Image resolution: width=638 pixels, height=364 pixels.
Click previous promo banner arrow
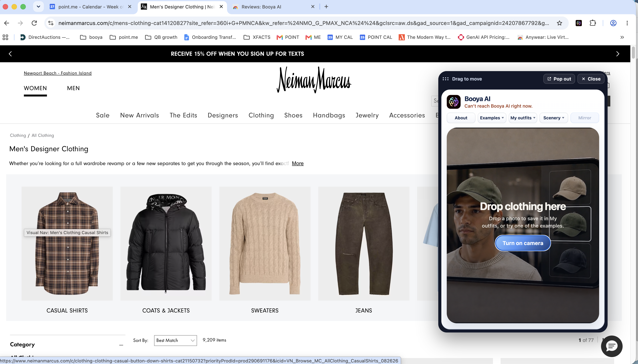10,54
